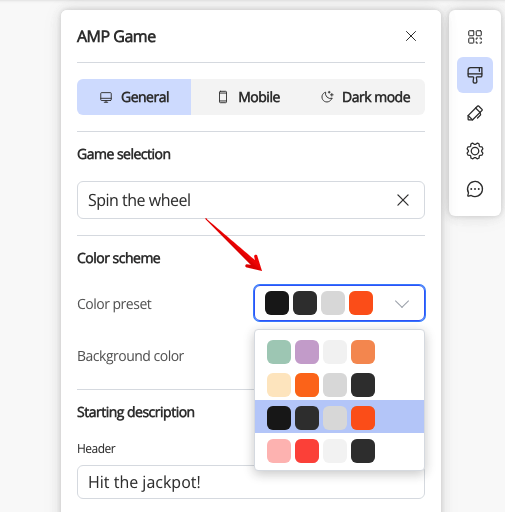Open the Spin the wheel game selector
This screenshot has width=505, height=512.
pos(251,200)
